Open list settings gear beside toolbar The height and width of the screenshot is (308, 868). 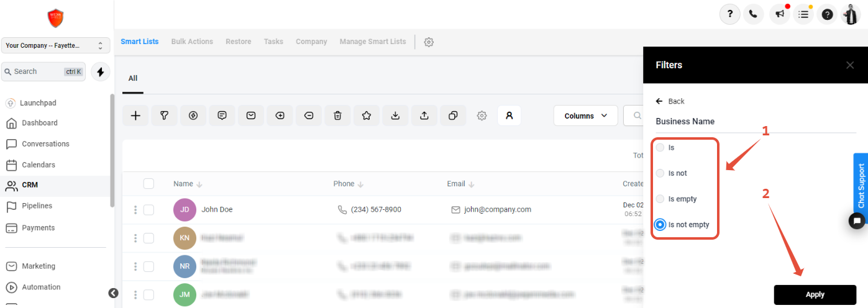coord(482,115)
